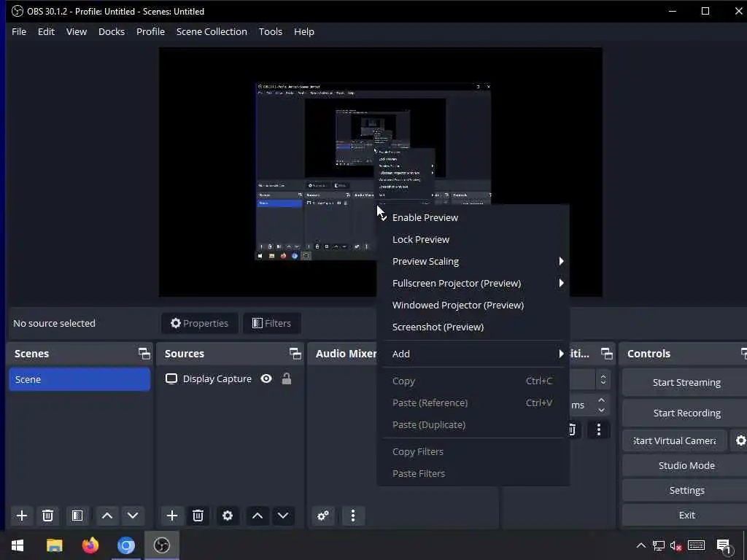Switch to Chrome on the taskbar
747x560 pixels.
(125, 545)
